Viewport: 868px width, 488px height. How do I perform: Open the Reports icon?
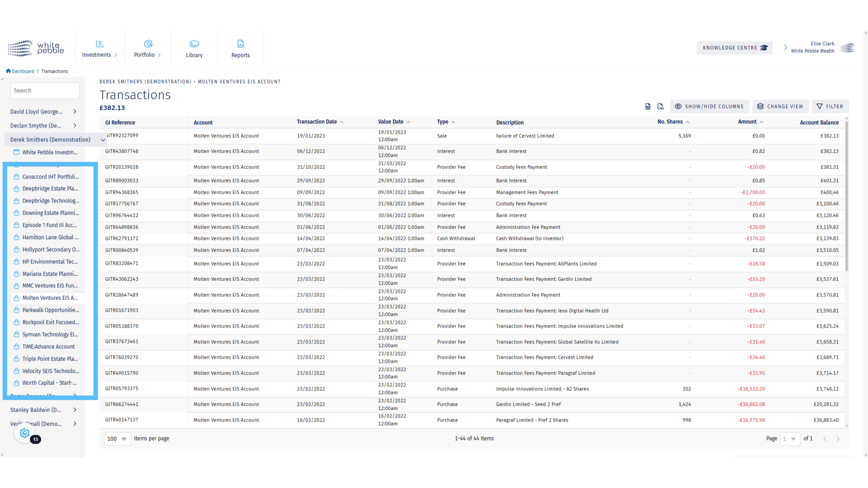[241, 44]
